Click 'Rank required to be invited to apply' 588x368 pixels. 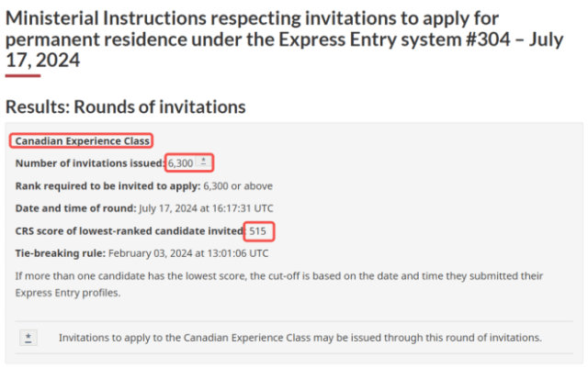coord(108,186)
